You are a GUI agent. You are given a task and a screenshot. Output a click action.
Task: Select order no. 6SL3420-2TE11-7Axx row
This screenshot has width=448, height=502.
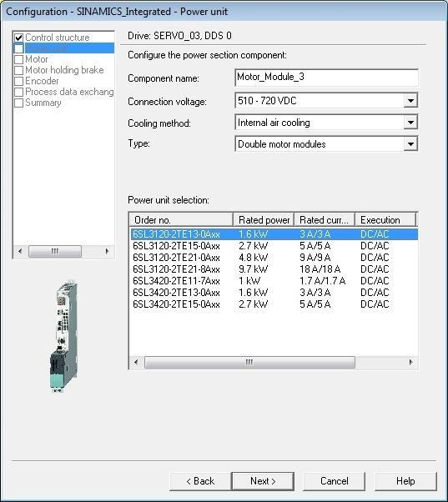pos(274,281)
